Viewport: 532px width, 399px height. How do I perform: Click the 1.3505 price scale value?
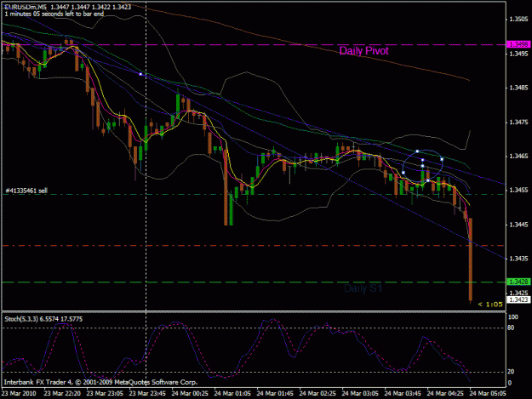coord(518,20)
